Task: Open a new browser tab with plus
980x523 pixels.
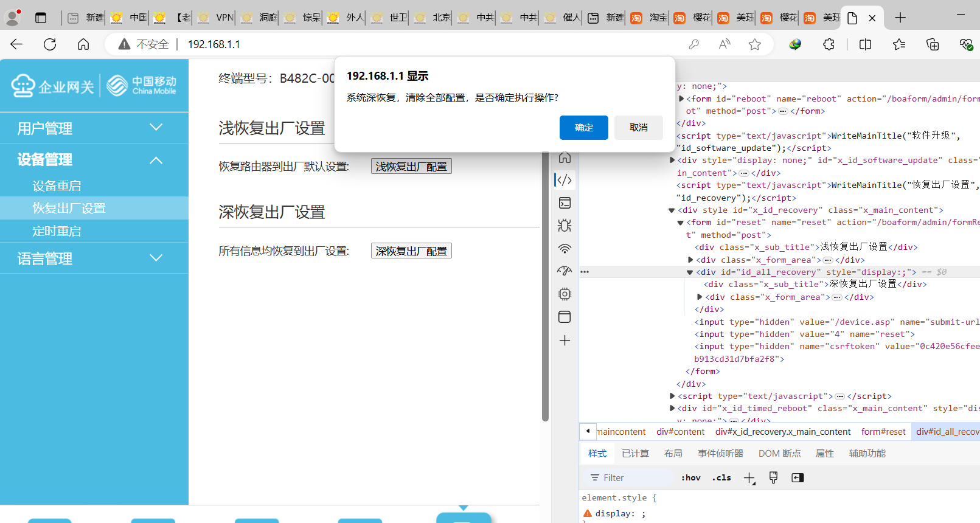Action: pyautogui.click(x=900, y=18)
